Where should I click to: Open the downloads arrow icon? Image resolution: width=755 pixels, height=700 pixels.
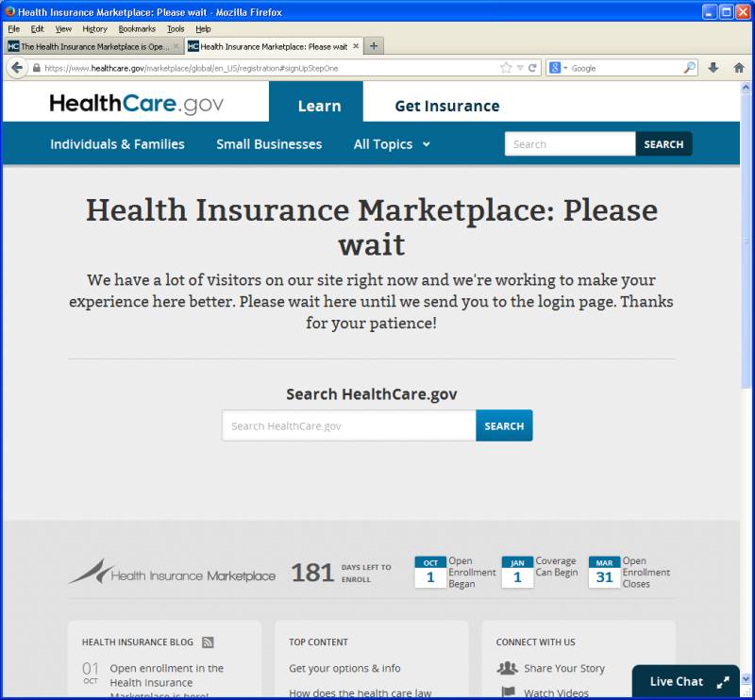pyautogui.click(x=713, y=68)
